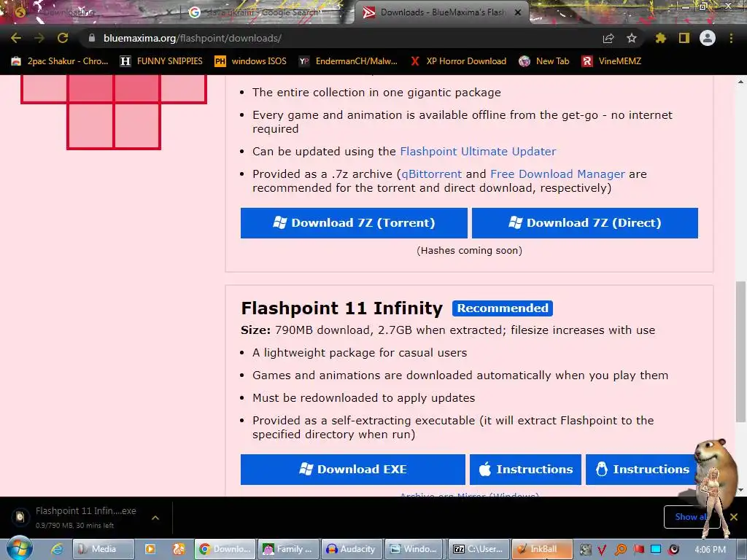This screenshot has width=747, height=560.
Task: Open the Chrome three-dot menu
Action: [x=731, y=38]
